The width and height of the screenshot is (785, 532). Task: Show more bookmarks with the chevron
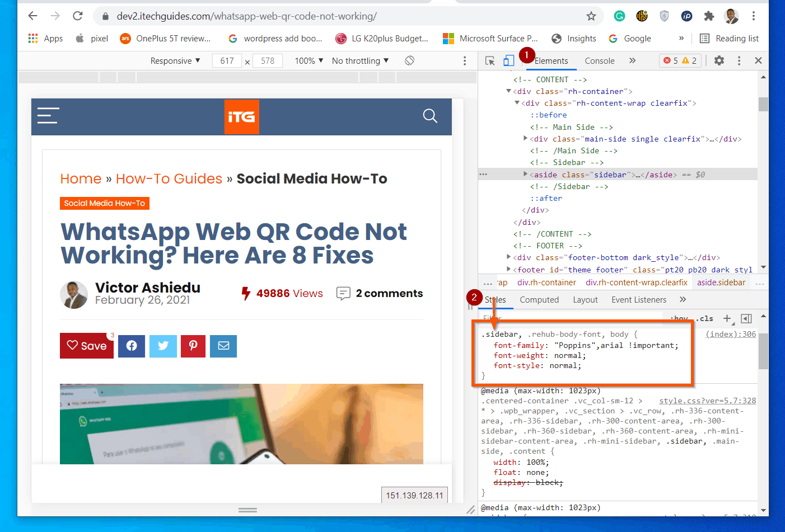click(x=681, y=39)
